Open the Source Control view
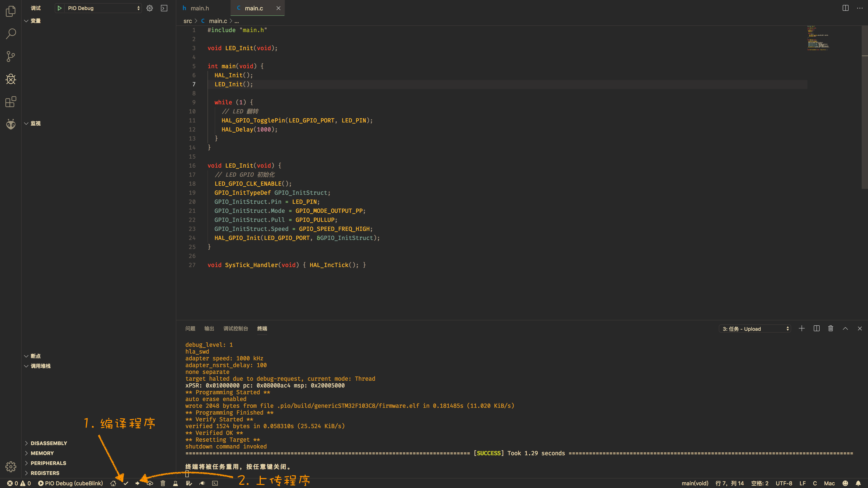Image resolution: width=868 pixels, height=488 pixels. (x=11, y=56)
